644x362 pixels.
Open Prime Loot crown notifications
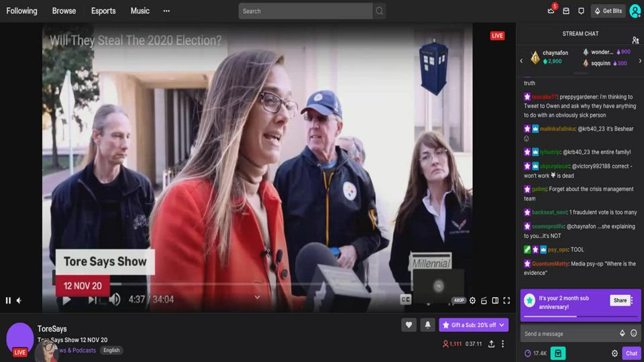(x=551, y=11)
